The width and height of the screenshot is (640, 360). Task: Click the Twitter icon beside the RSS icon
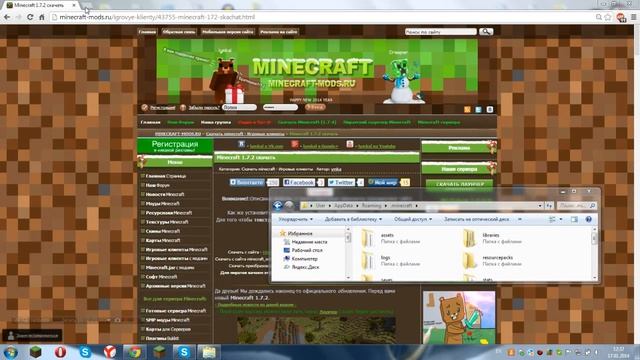(x=478, y=109)
